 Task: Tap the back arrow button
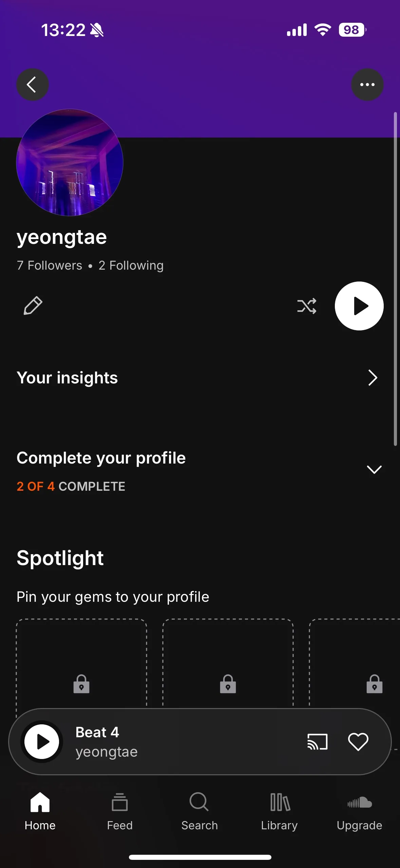32,85
